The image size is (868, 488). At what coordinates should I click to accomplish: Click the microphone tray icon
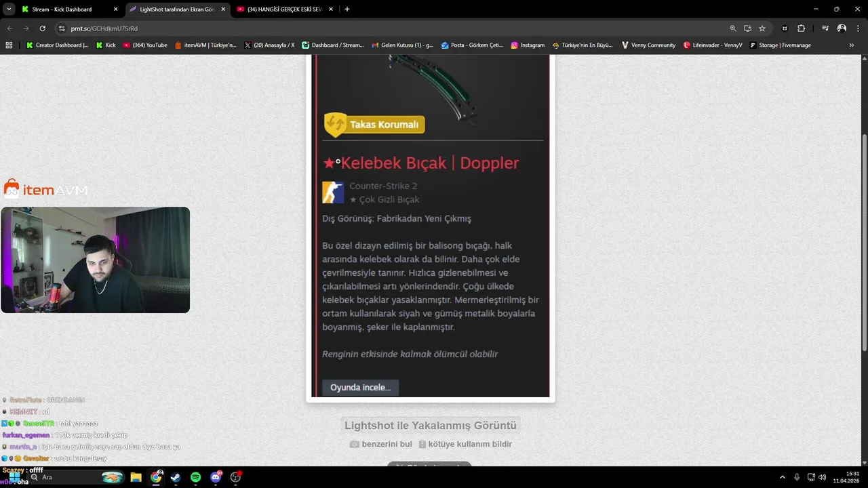pos(797,477)
